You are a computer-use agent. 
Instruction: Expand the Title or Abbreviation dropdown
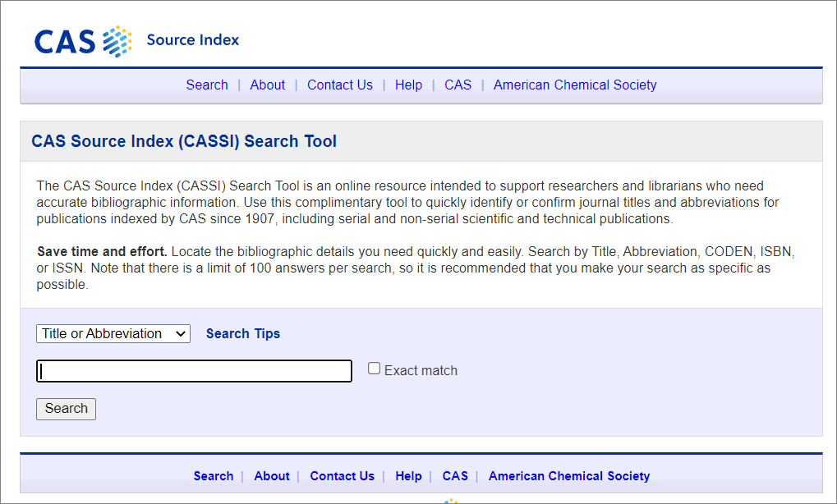click(113, 334)
